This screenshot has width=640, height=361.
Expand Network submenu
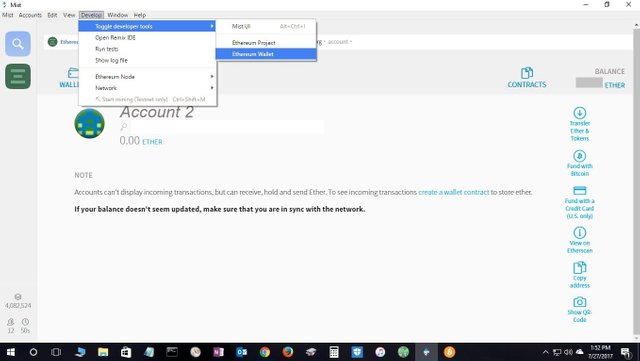click(147, 88)
